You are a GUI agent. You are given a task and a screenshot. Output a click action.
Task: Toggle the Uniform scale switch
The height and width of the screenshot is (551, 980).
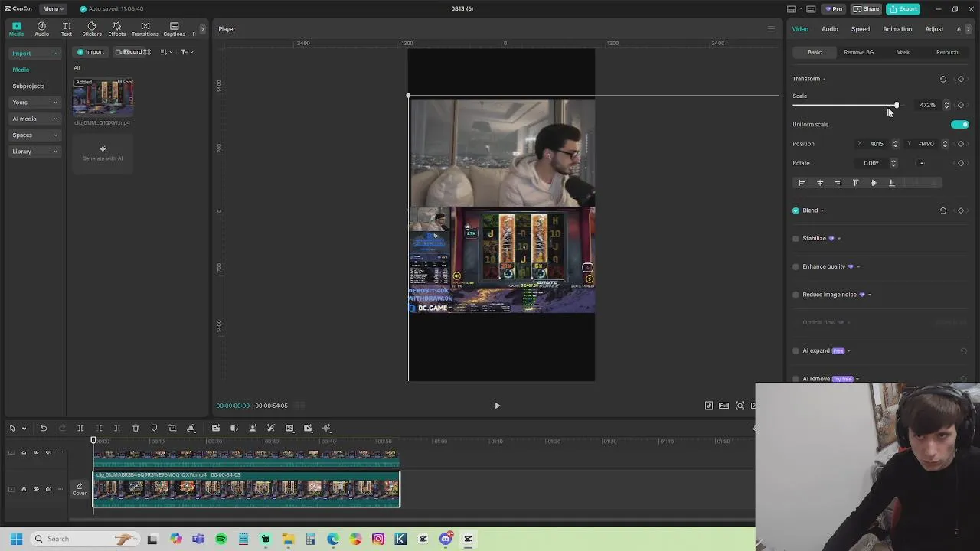pos(960,124)
